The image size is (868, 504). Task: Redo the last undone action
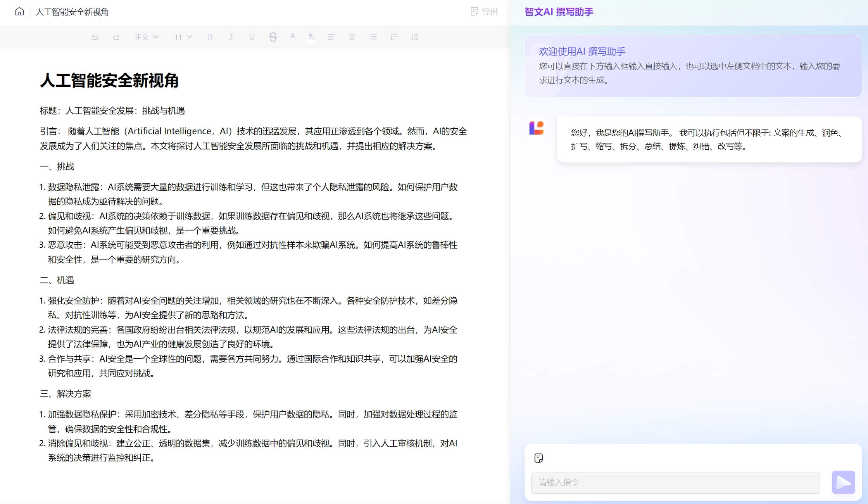tap(116, 37)
